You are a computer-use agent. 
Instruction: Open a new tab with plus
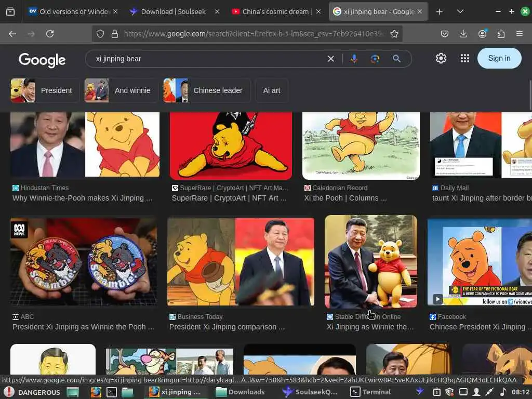pos(440,12)
